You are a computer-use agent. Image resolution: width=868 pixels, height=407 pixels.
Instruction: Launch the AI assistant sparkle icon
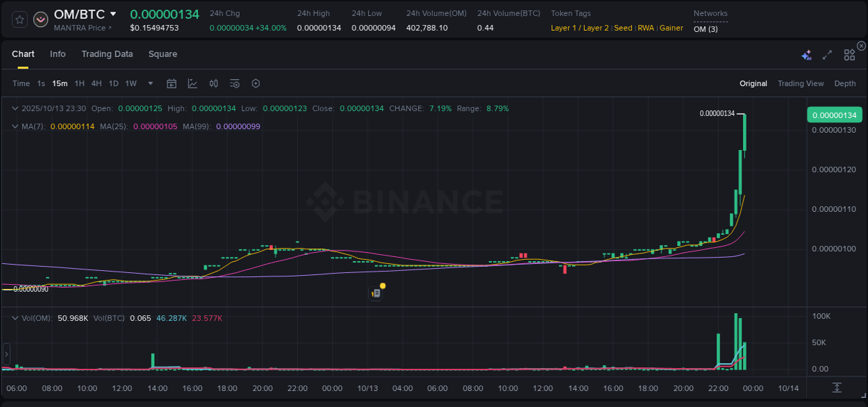point(806,54)
